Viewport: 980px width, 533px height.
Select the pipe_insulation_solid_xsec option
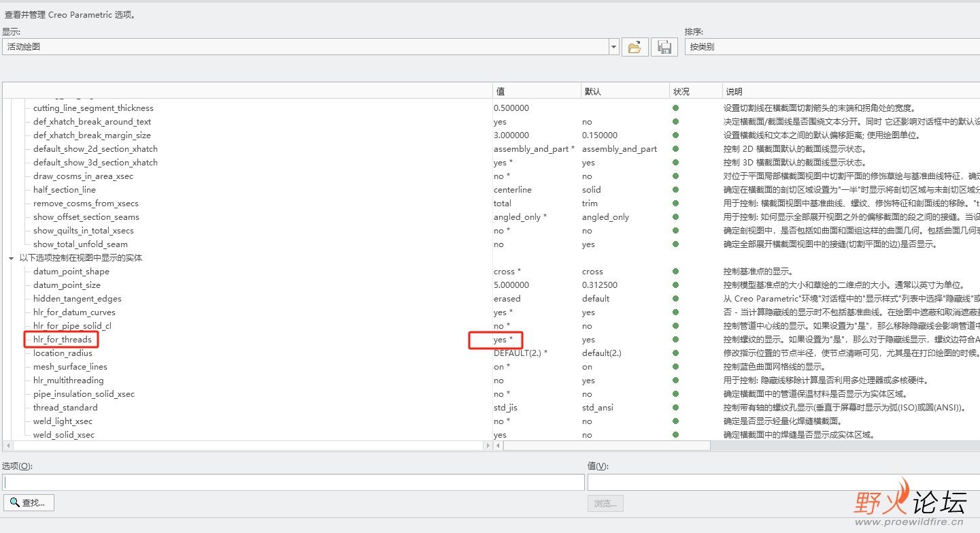click(x=84, y=394)
